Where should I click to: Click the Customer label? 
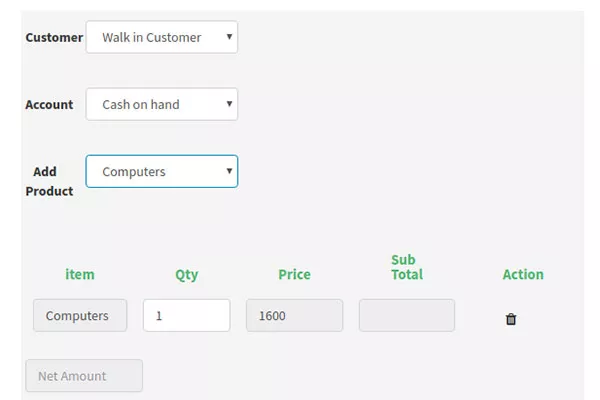pyautogui.click(x=54, y=38)
